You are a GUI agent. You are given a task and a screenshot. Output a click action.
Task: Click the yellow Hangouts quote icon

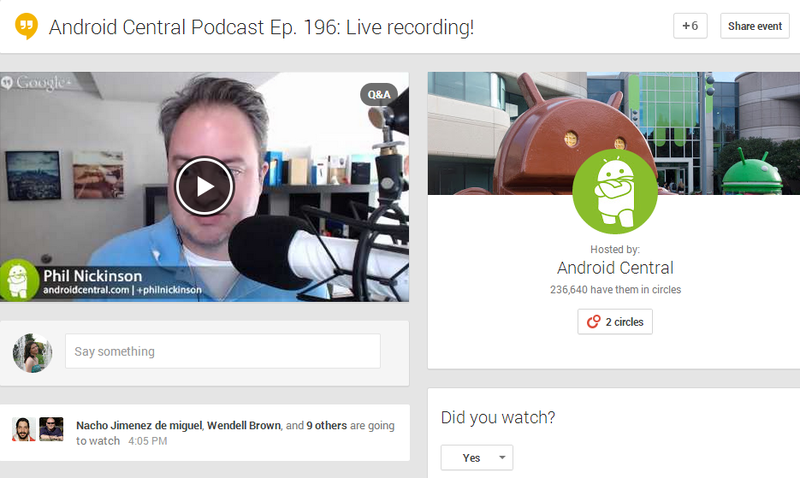tap(27, 27)
